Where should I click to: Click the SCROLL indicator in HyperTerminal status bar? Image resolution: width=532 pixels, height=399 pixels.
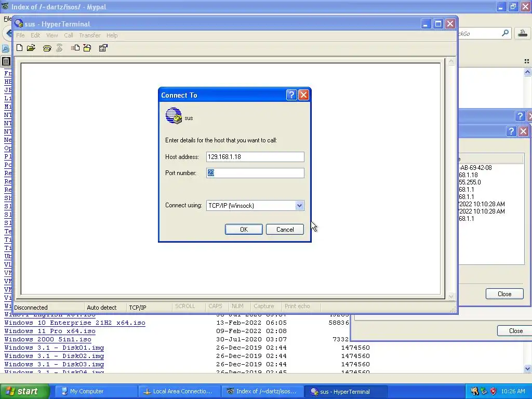(185, 306)
